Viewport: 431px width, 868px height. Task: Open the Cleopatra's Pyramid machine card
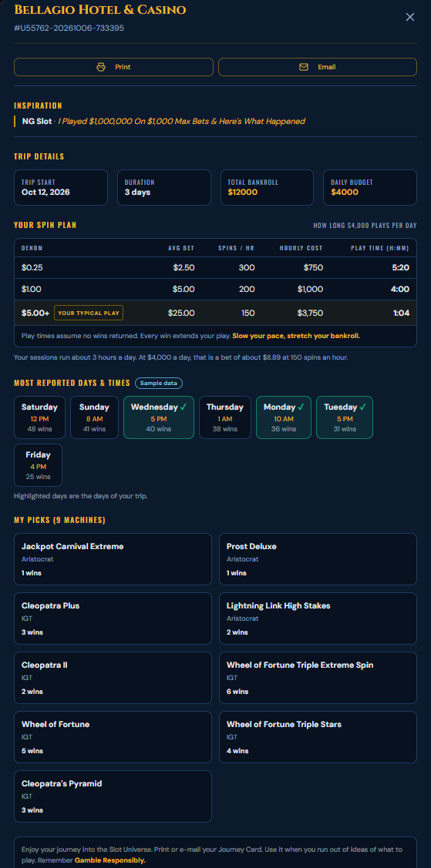click(113, 796)
